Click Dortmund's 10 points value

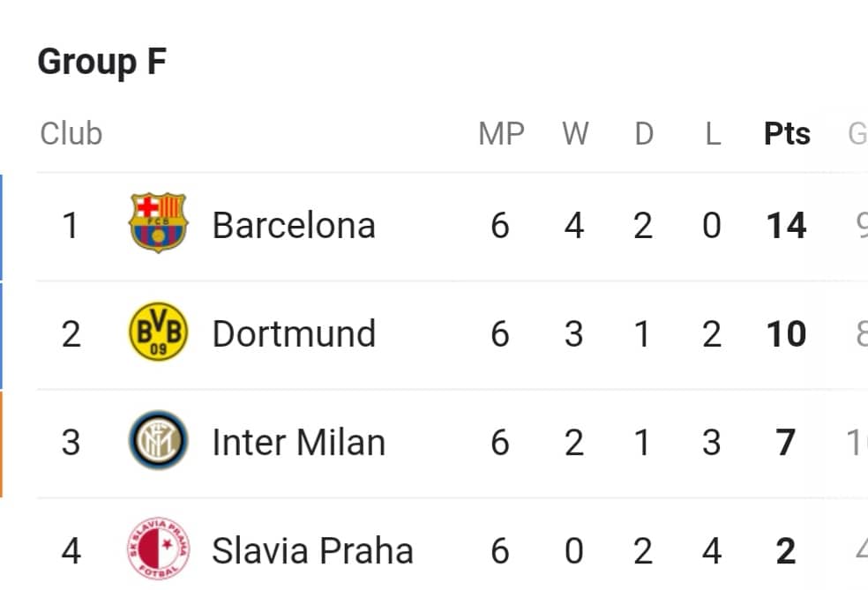(x=786, y=334)
